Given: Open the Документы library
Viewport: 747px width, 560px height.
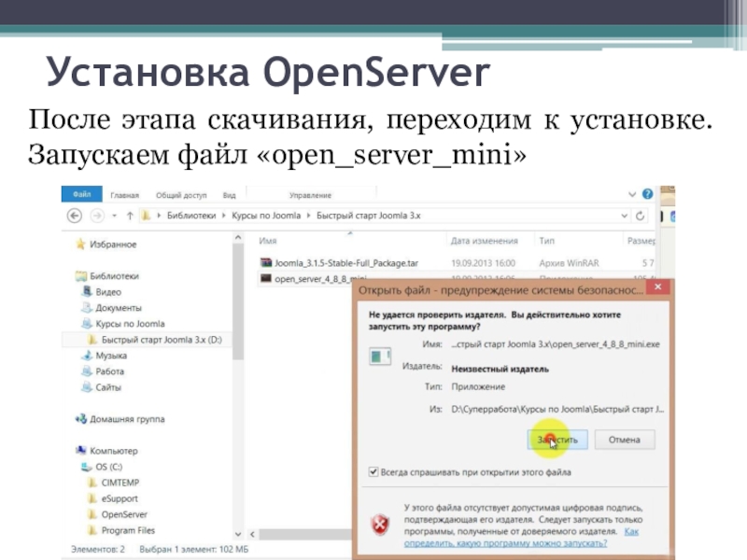Looking at the screenshot, I should click(x=119, y=308).
